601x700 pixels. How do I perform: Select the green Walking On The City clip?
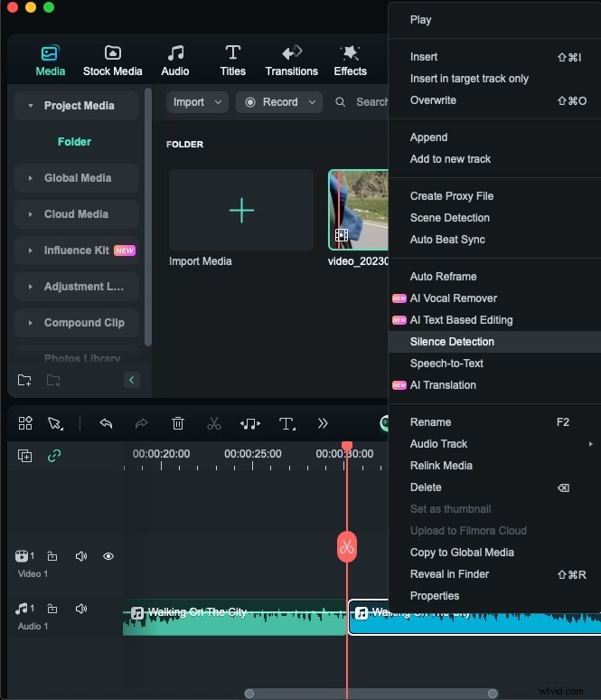(x=235, y=620)
